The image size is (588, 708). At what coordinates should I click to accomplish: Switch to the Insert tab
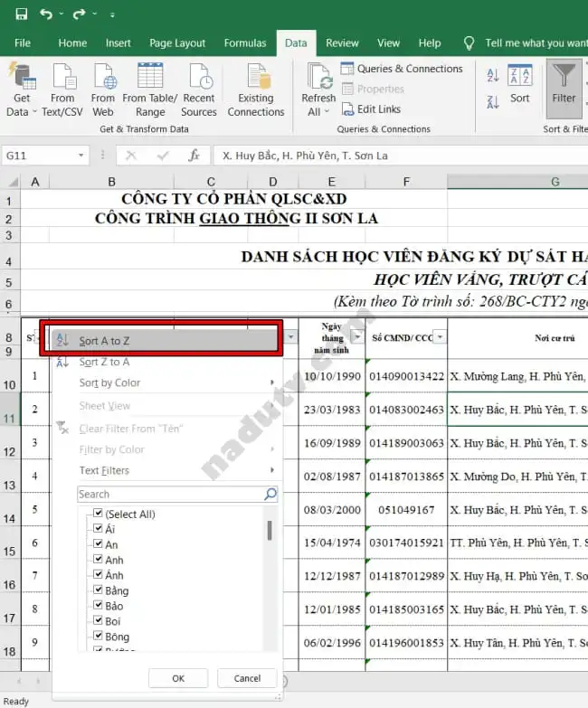pos(119,43)
